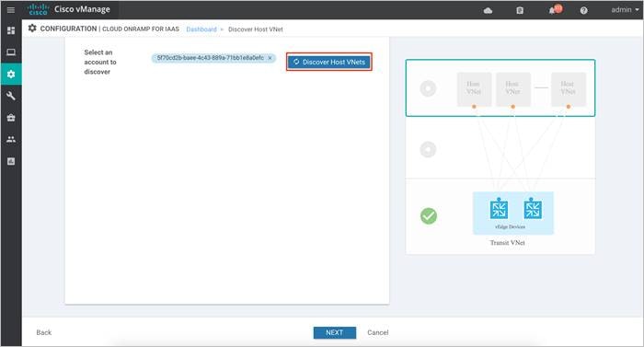Click the Back button
The width and height of the screenshot is (644, 347).
(x=44, y=332)
